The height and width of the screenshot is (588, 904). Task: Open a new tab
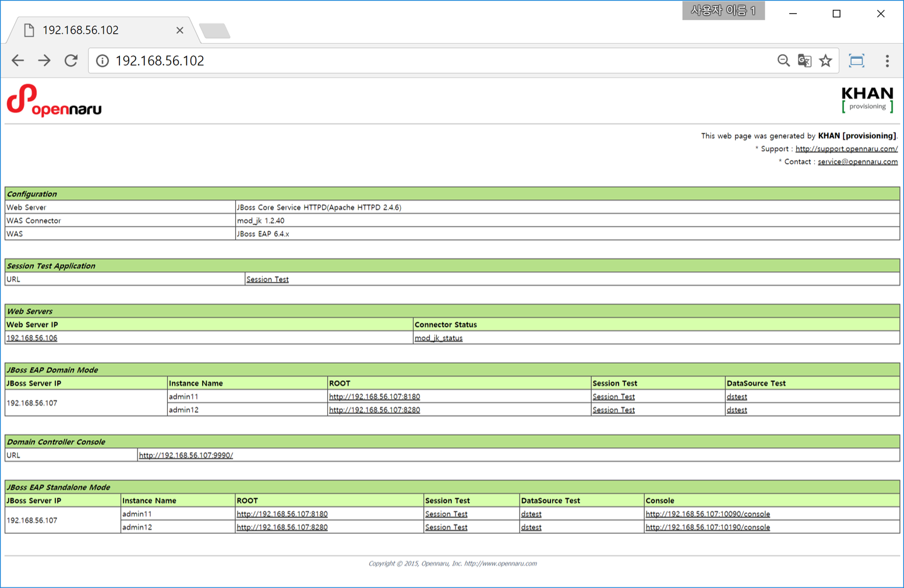214,31
